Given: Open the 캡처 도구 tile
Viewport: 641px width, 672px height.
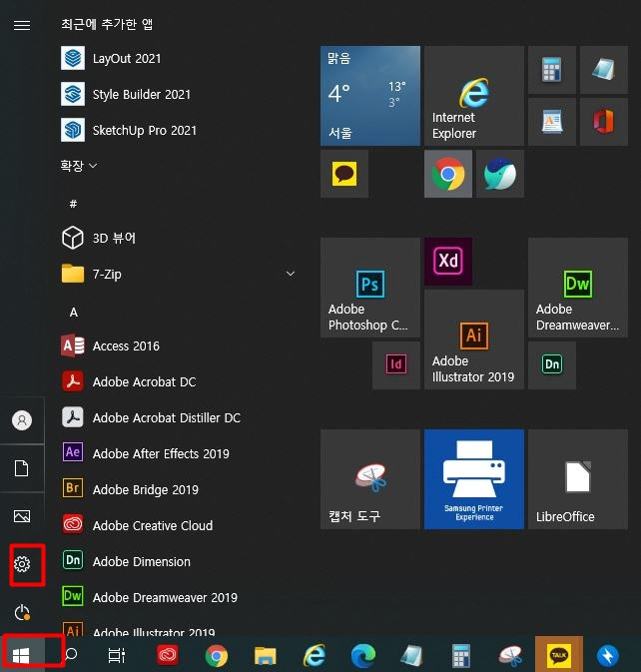Looking at the screenshot, I should pyautogui.click(x=370, y=479).
